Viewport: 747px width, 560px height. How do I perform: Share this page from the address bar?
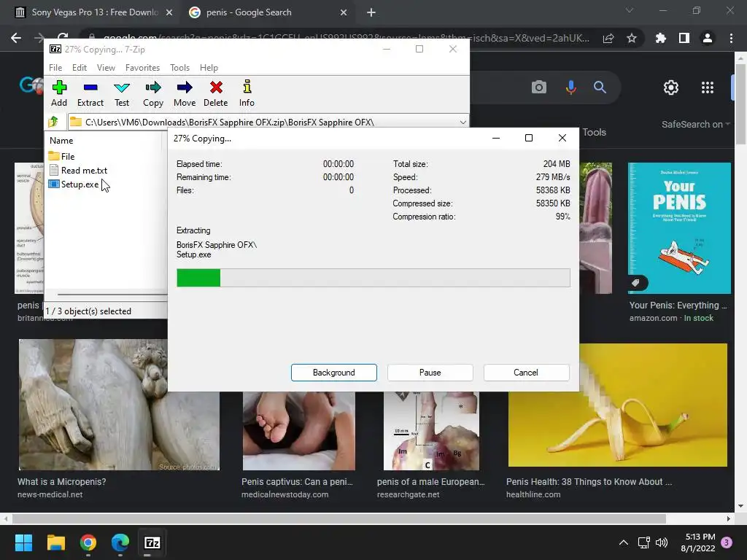click(x=608, y=38)
